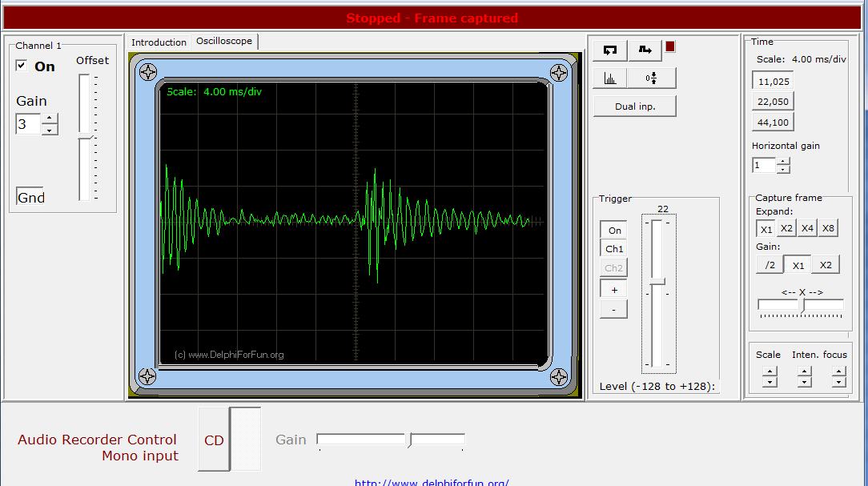Click the Channel 1 Offset vertical slider
The height and width of the screenshot is (486, 868).
[x=85, y=137]
